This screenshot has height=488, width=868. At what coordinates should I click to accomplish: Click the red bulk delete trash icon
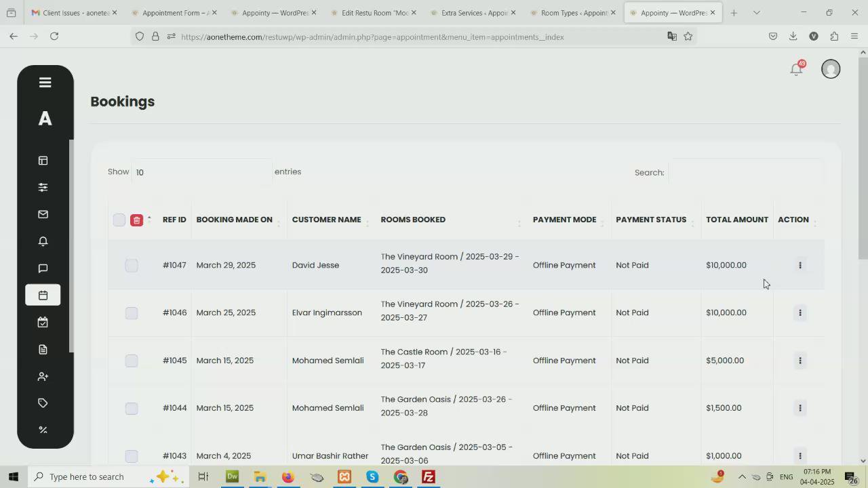136,220
